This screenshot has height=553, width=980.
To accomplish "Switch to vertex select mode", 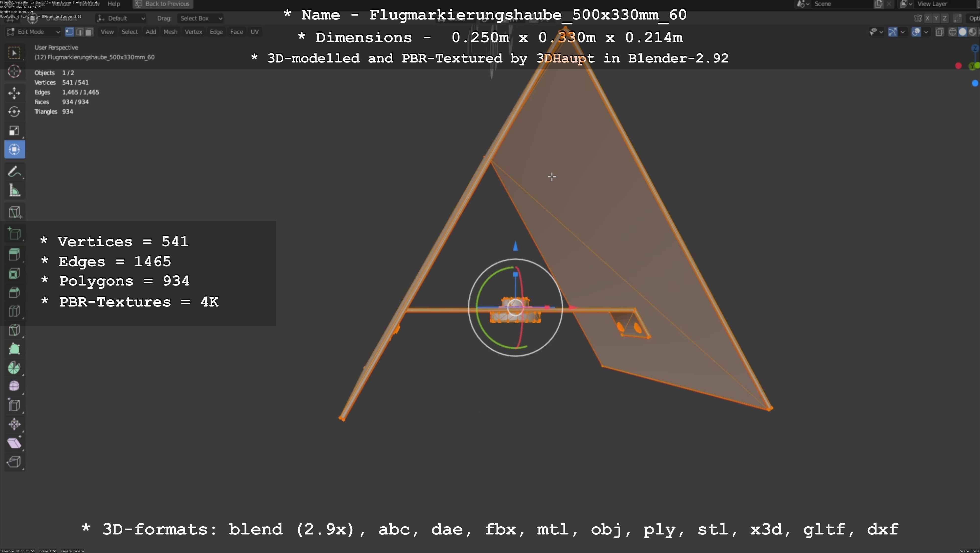I will click(x=70, y=32).
